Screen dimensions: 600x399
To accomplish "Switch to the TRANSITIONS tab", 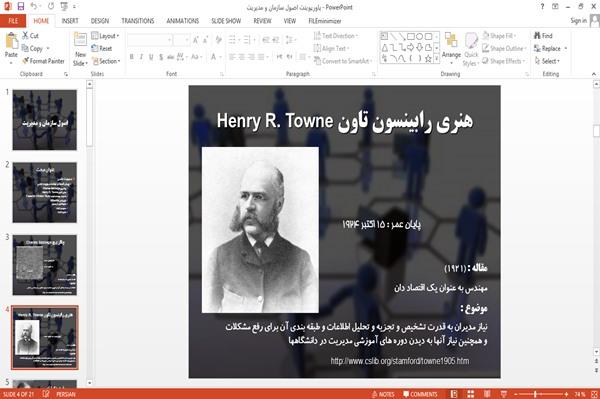I will [138, 21].
